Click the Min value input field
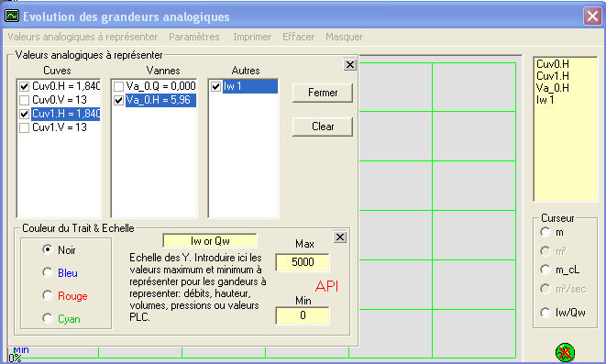This screenshot has width=606, height=364. click(303, 315)
